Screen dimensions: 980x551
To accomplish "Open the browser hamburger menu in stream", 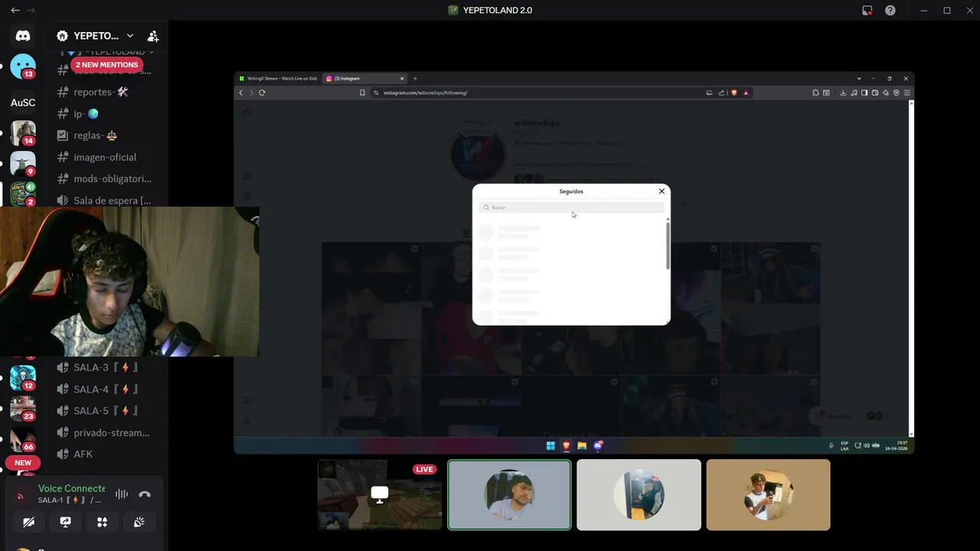I will pos(907,93).
